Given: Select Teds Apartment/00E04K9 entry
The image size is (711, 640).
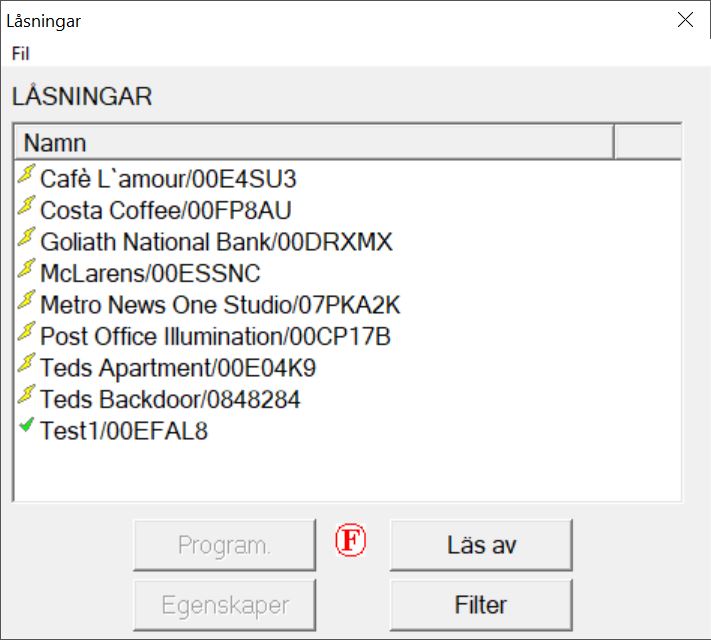Looking at the screenshot, I should coord(177,368).
